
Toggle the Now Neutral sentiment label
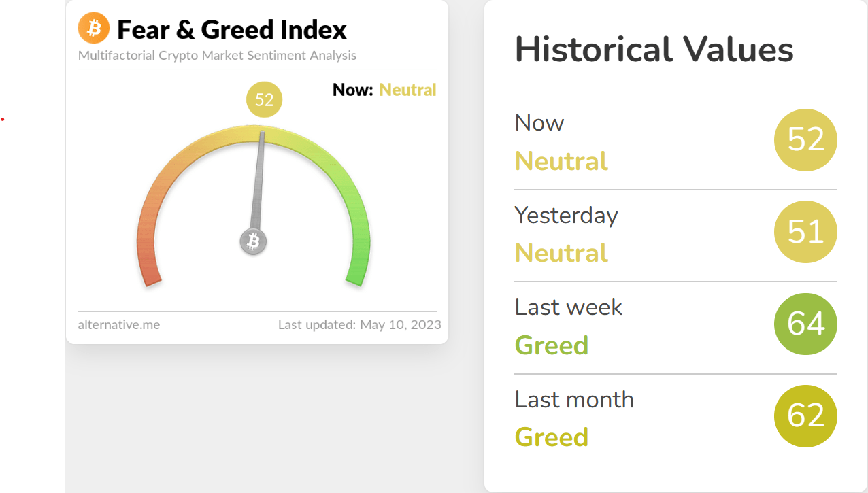(x=561, y=161)
